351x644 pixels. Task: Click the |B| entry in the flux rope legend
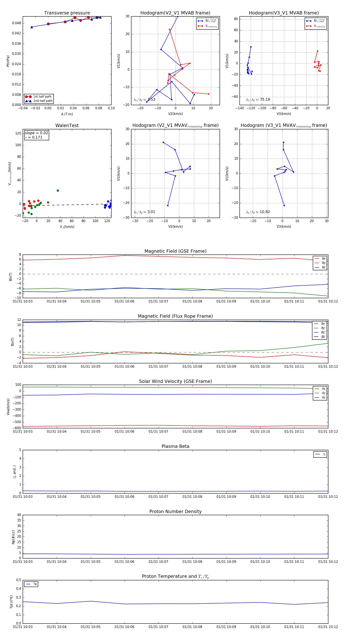pyautogui.click(x=320, y=337)
